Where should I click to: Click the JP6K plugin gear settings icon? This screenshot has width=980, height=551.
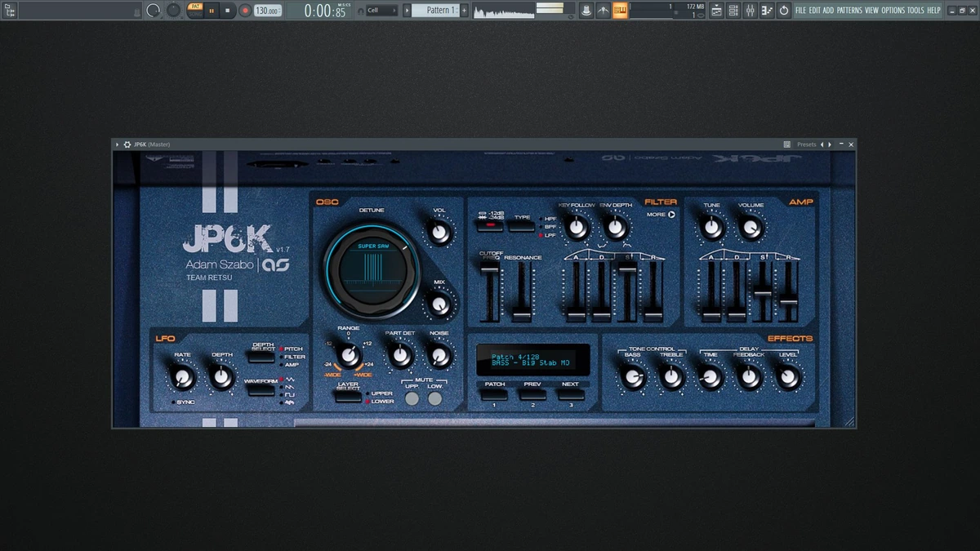tap(127, 144)
